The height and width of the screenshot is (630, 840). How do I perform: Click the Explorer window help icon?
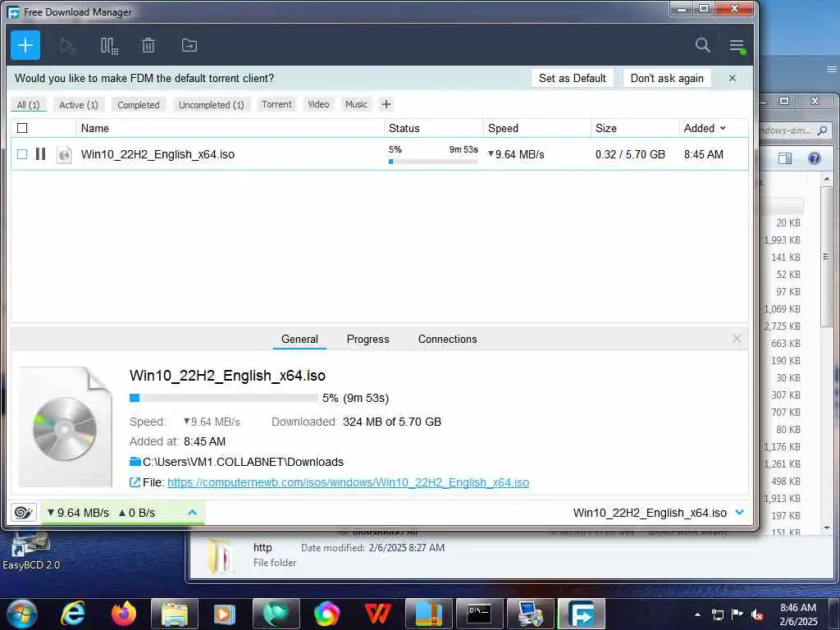(815, 158)
